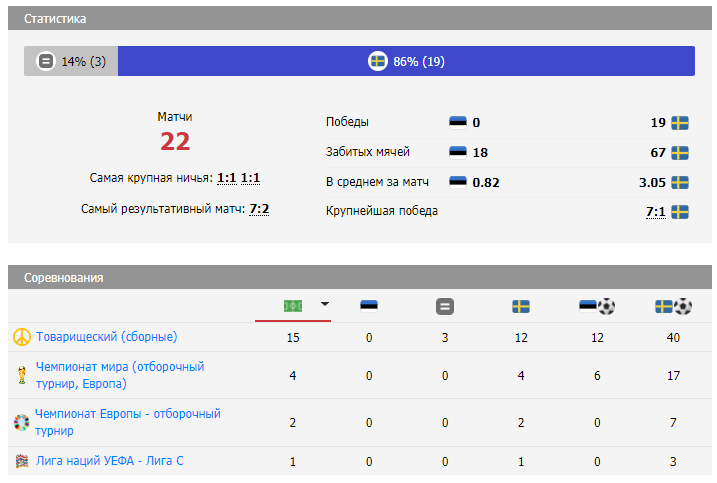This screenshot has height=483, width=717.
Task: Click the World Cup trophy icon
Action: (x=21, y=376)
